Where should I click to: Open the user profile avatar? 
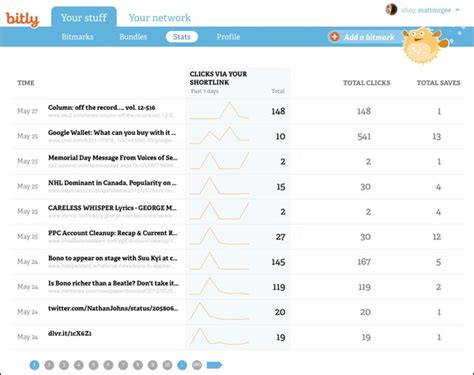(391, 10)
